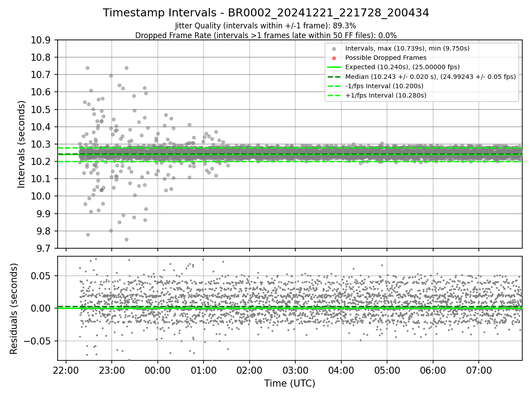Click the 07:00 time tick label
532x399 pixels.
(x=479, y=370)
